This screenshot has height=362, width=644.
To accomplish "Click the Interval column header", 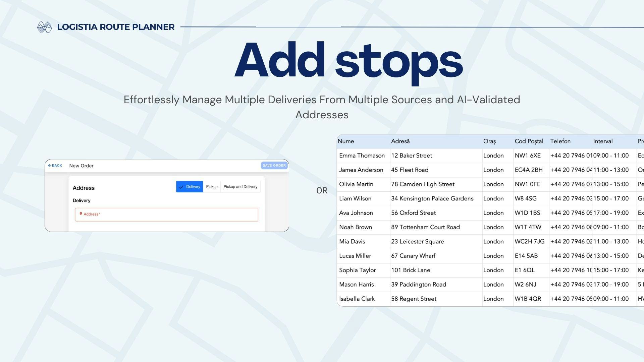I will (x=614, y=141).
